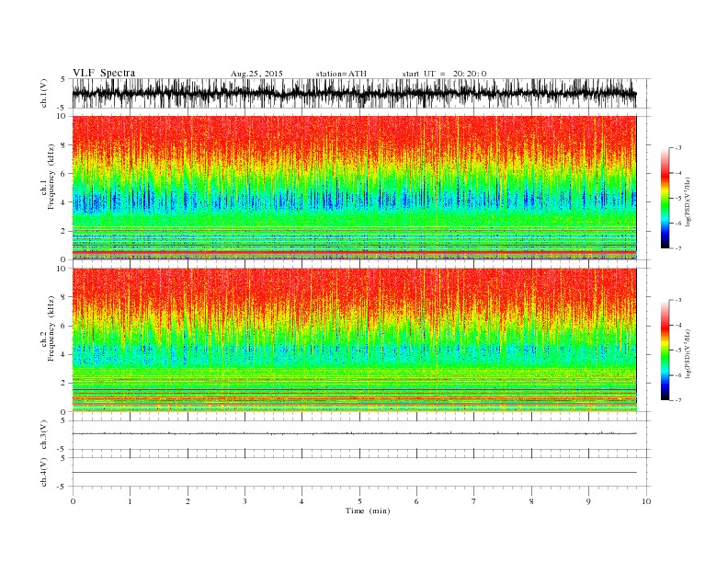Click the "ch.1(V)" axis label
Image resolution: width=728 pixels, height=563 pixels.
(x=45, y=94)
